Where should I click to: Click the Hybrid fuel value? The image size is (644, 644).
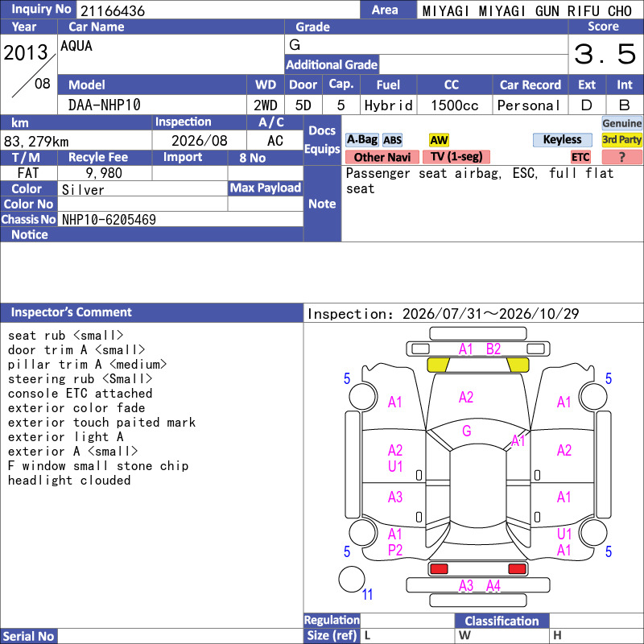[388, 105]
